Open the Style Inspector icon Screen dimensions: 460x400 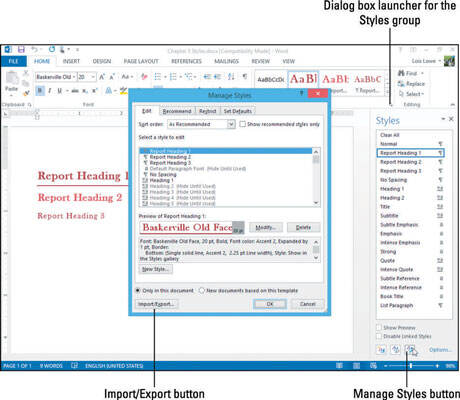(x=395, y=349)
